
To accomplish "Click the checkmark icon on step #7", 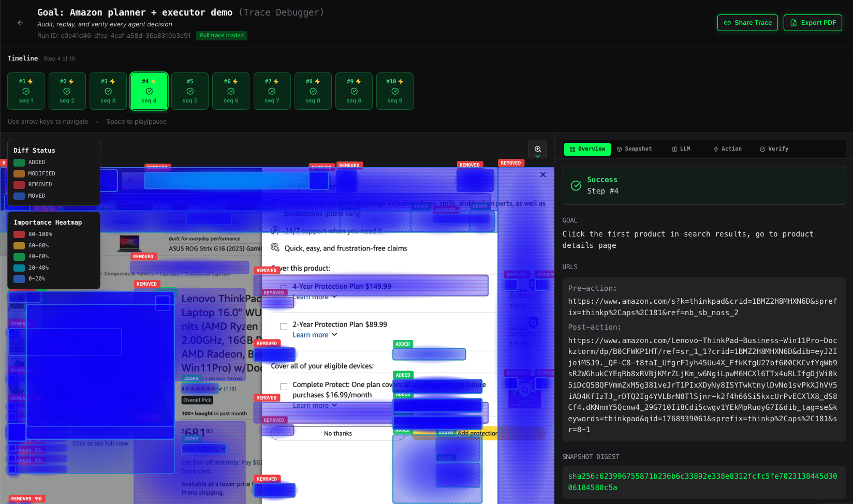I will [x=272, y=91].
